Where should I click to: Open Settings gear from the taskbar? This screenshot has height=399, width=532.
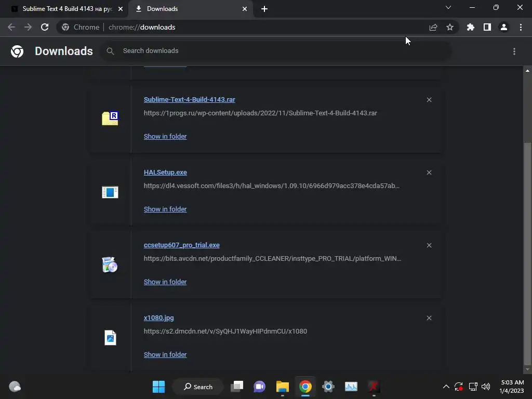pyautogui.click(x=328, y=387)
